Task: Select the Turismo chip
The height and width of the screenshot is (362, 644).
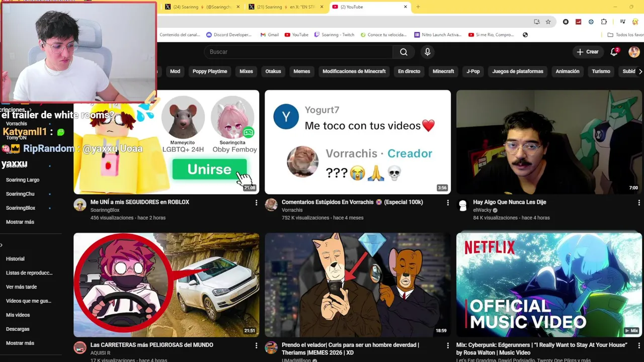Action: (x=601, y=71)
